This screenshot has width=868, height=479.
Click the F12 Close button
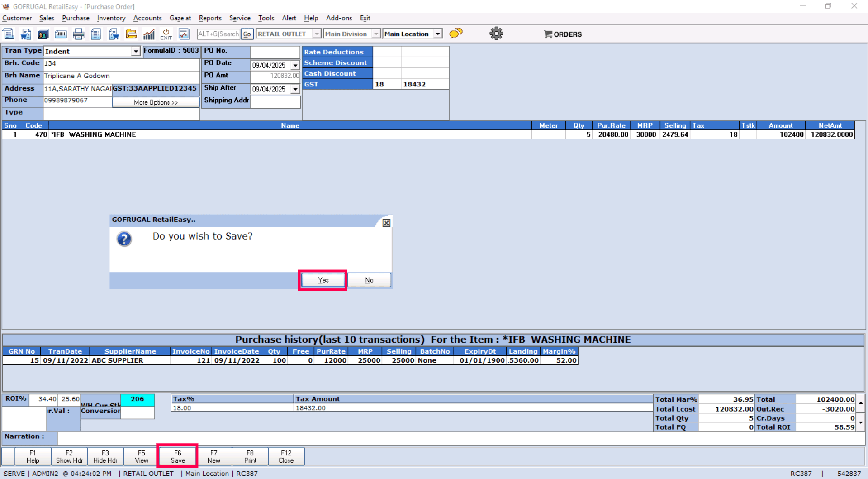[286, 456]
